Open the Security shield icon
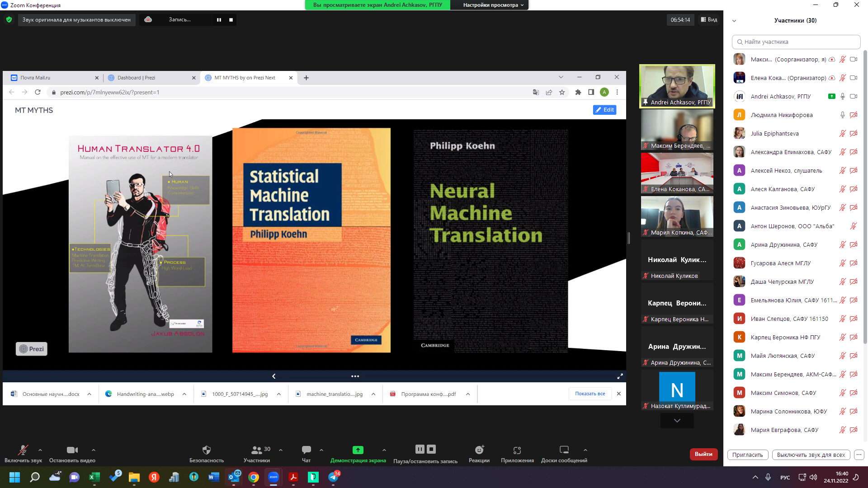The width and height of the screenshot is (868, 488). [x=207, y=450]
